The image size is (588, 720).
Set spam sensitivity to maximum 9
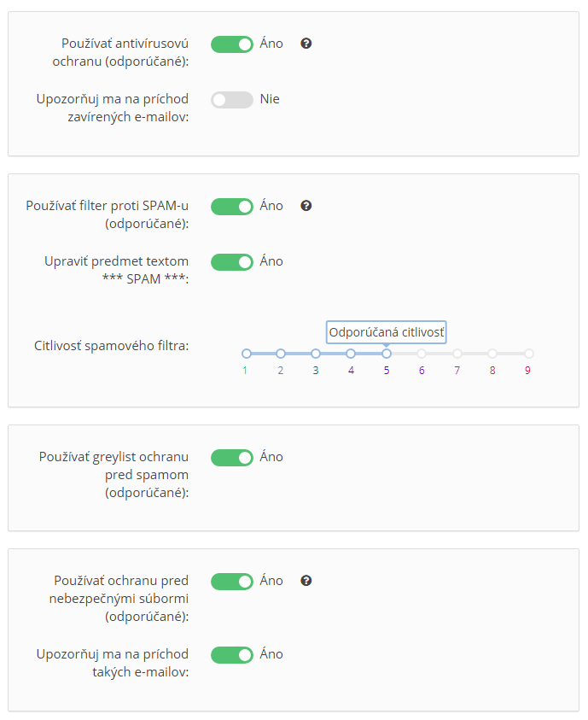tap(529, 354)
